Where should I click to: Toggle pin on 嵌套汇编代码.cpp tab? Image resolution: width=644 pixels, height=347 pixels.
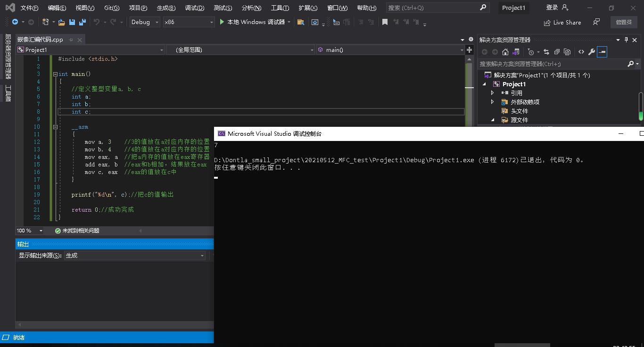coord(71,40)
